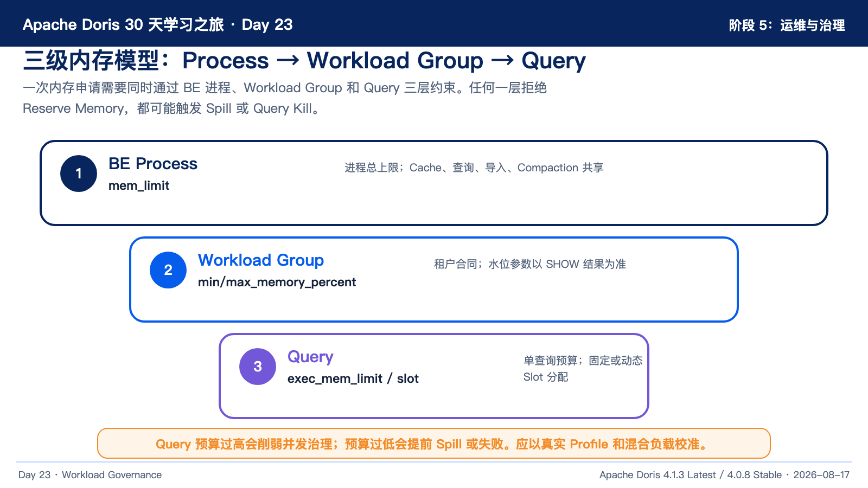Select the 'min/max_memory_percent' text
This screenshot has height=488, width=868.
point(277,282)
